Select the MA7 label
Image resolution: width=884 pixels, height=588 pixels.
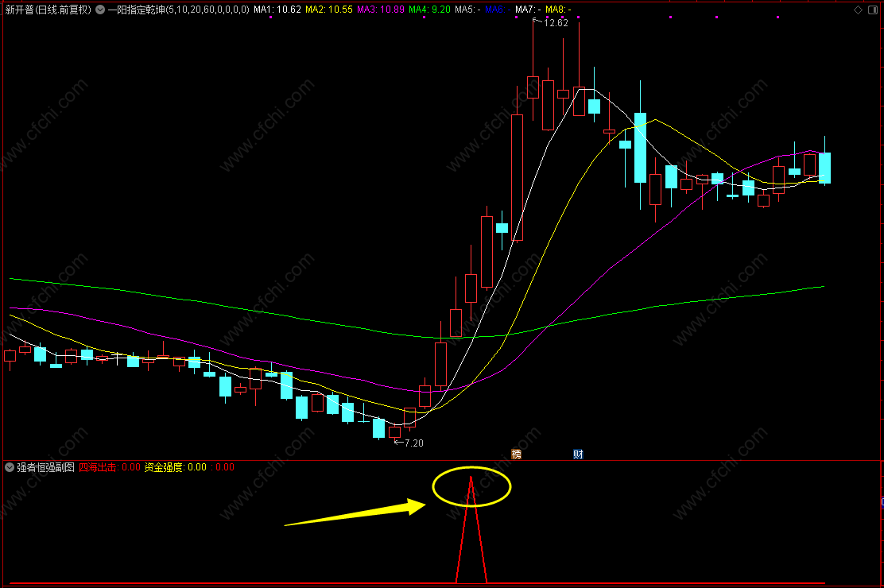529,10
